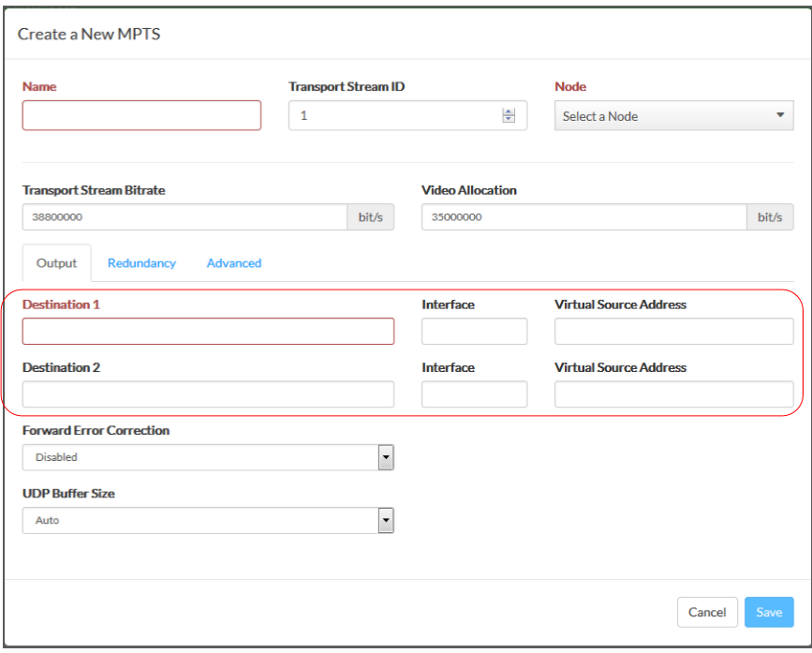Click the bit/s unit of Video Allocation

(x=770, y=217)
